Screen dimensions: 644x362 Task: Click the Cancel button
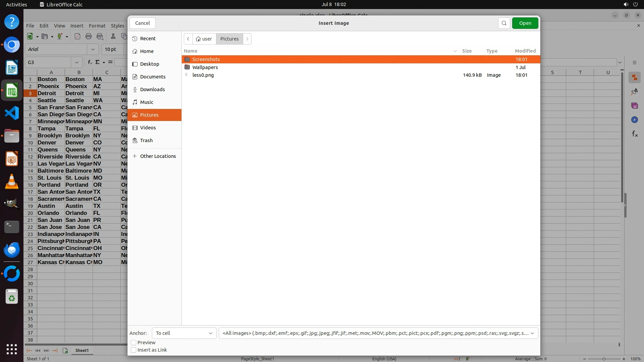point(142,23)
